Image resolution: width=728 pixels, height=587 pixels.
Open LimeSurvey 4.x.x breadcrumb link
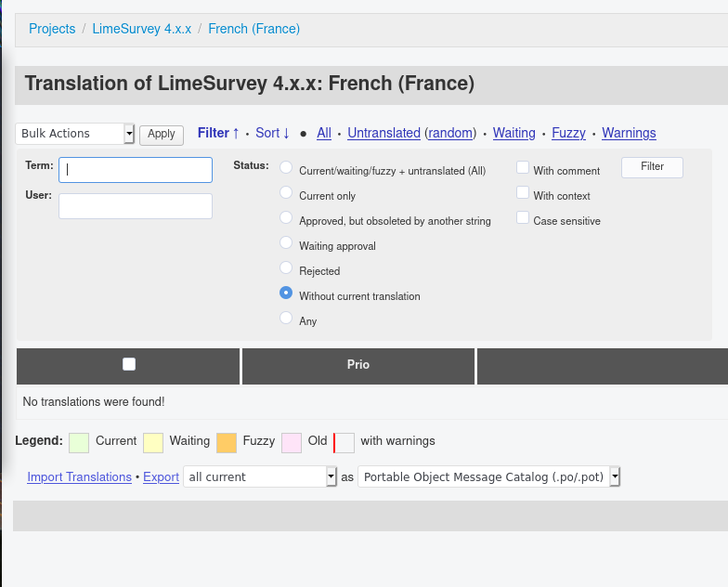tap(141, 29)
